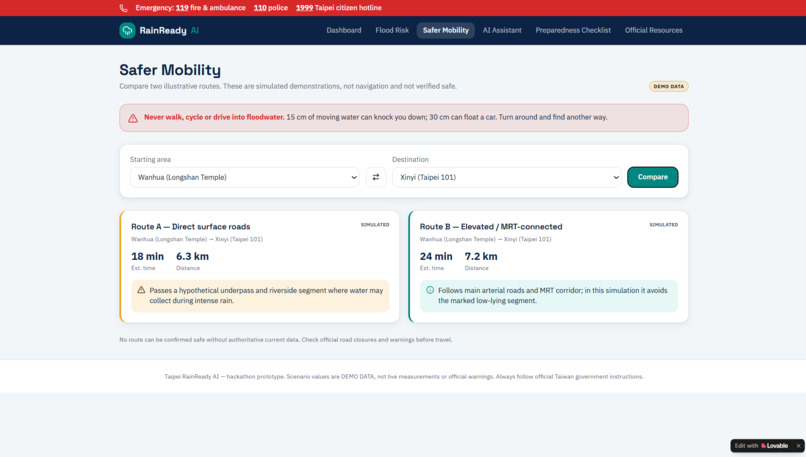Screen dimensions: 806x457
Task: Switch to Preparedness Checklist tab
Action: tap(573, 30)
